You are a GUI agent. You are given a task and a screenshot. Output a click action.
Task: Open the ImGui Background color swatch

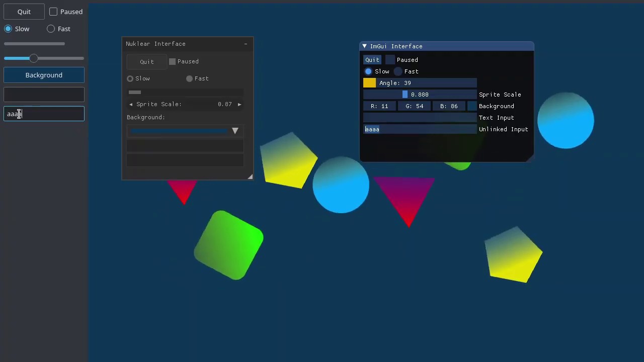(472, 106)
